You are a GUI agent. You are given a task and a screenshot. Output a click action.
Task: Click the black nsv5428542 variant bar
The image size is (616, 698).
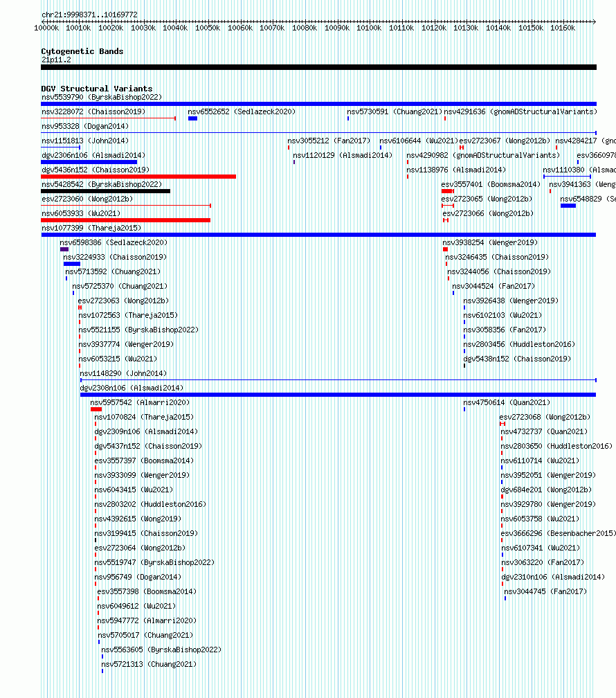point(105,191)
